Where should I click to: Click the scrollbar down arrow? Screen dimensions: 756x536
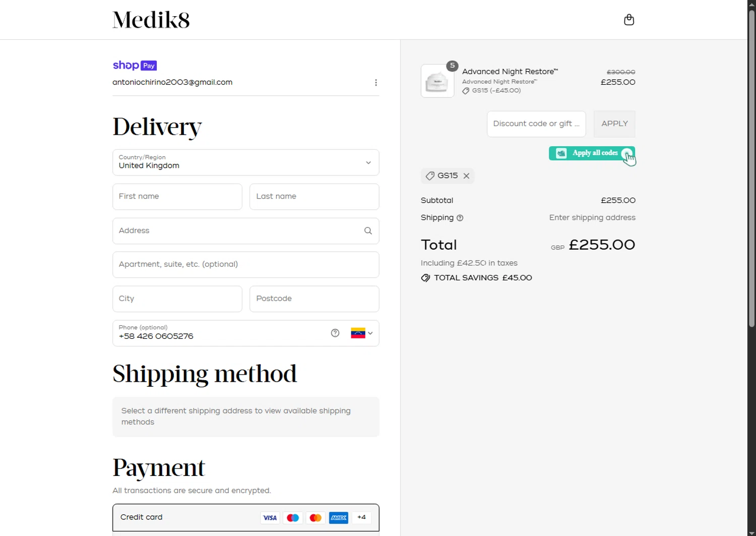(751, 532)
